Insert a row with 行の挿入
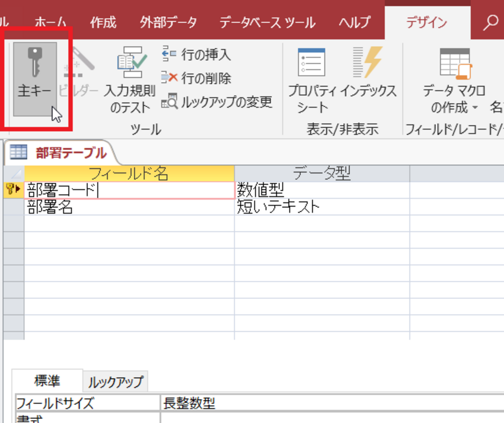The width and height of the screenshot is (504, 423). tap(196, 54)
